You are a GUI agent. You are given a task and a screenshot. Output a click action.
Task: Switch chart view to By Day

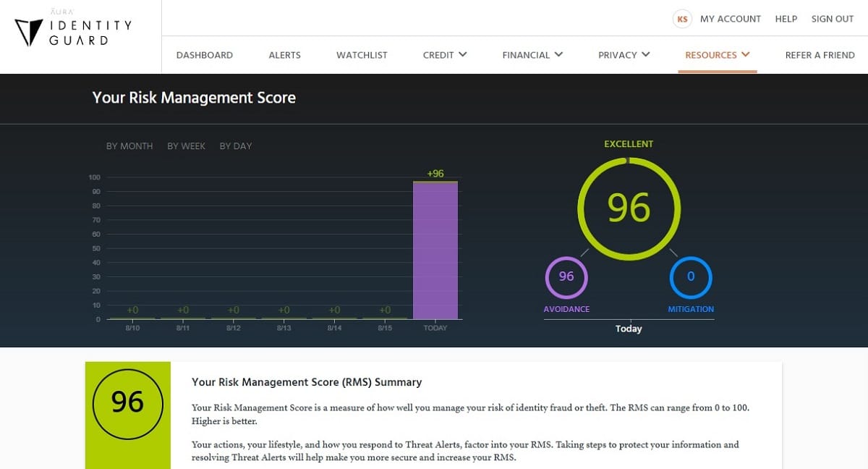click(236, 146)
